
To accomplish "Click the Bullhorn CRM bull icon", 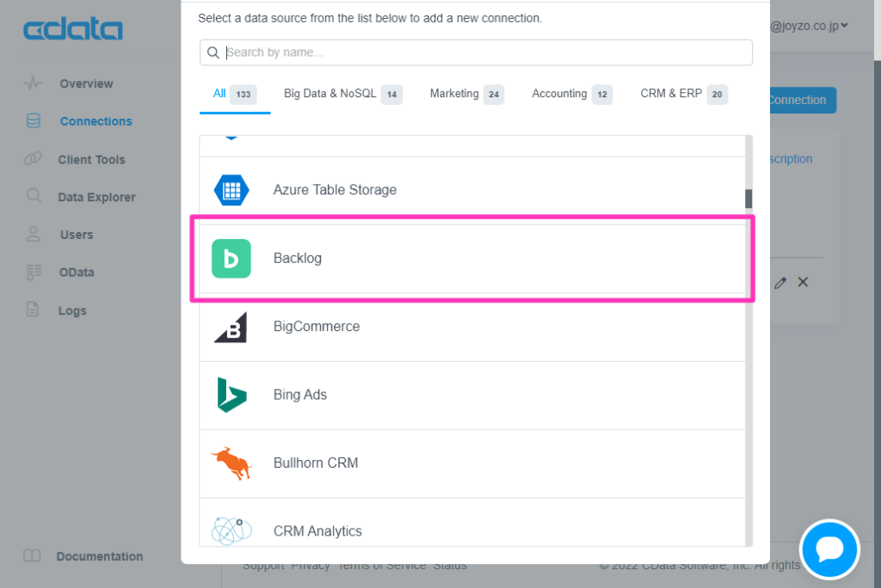I will (231, 463).
